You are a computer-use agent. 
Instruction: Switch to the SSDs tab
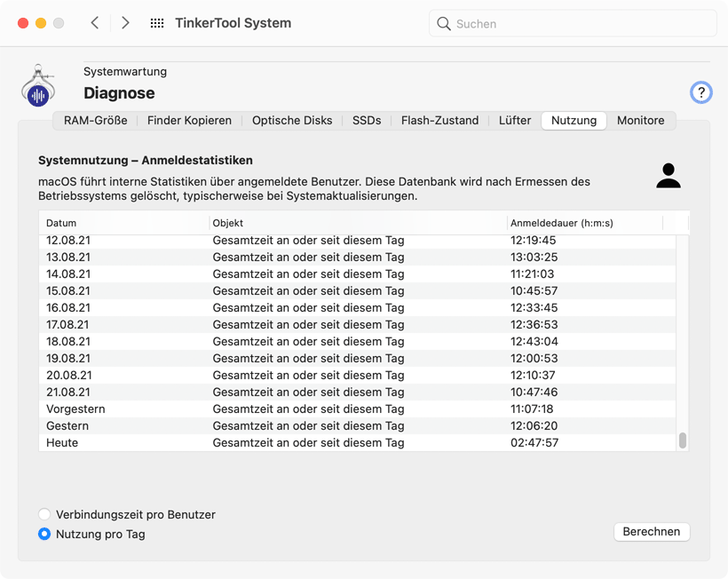click(367, 120)
